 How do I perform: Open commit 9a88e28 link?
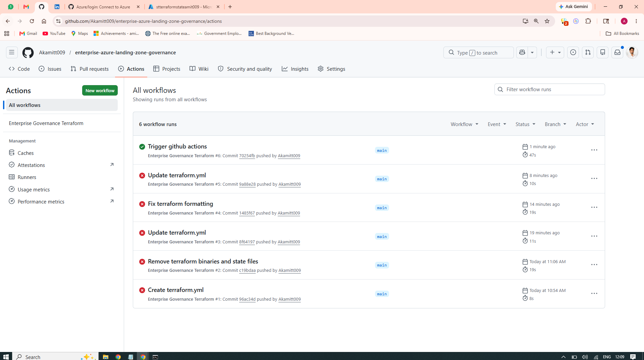point(248,184)
